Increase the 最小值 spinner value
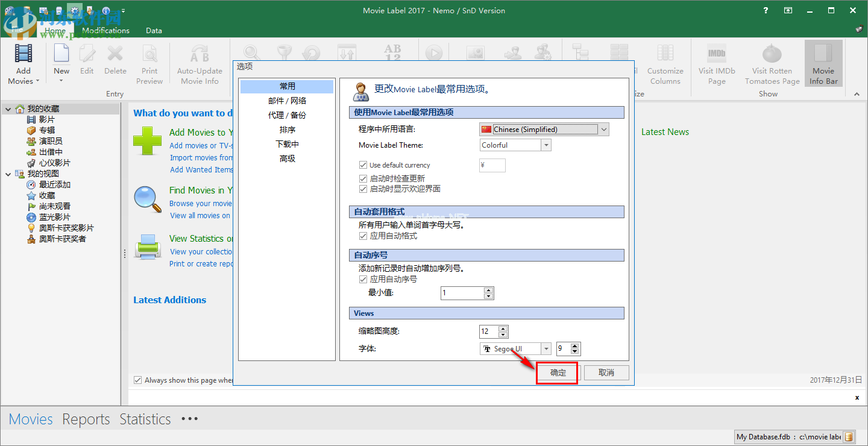The image size is (868, 446). [x=489, y=291]
